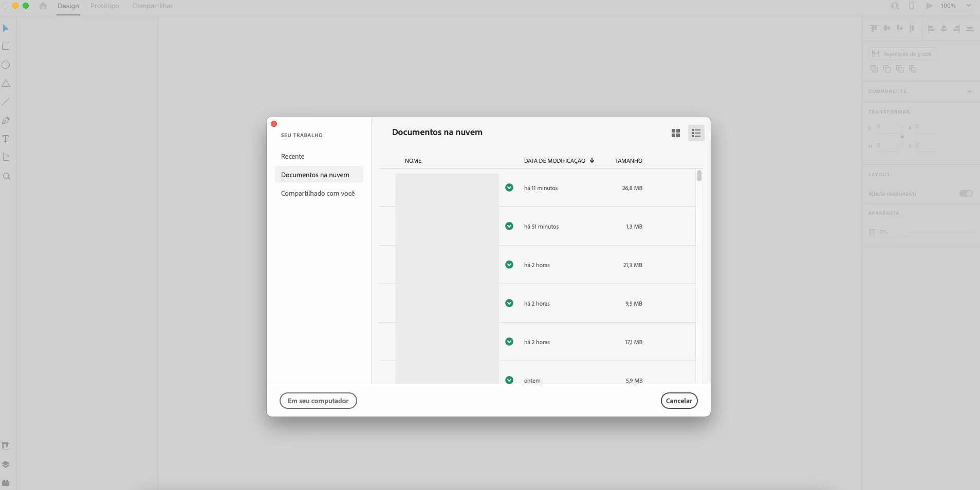Click sync status icon for 17,1 MB file
Screen dimensions: 980x490
pyautogui.click(x=509, y=342)
